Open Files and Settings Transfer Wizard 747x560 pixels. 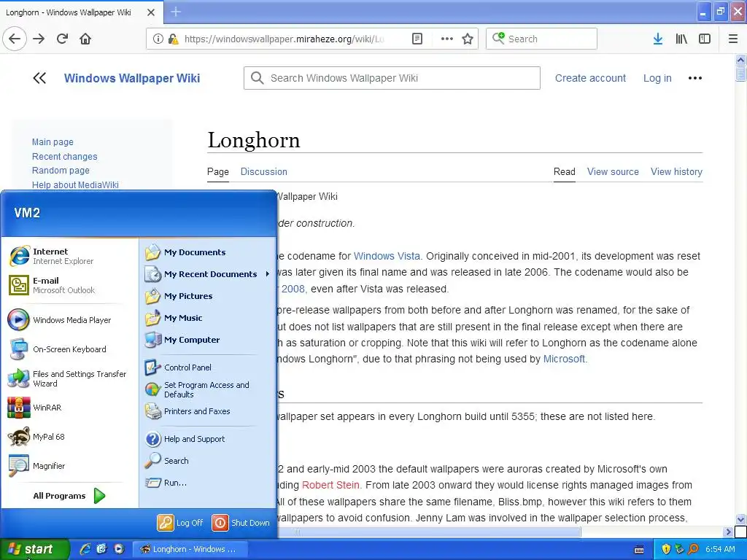click(70, 378)
